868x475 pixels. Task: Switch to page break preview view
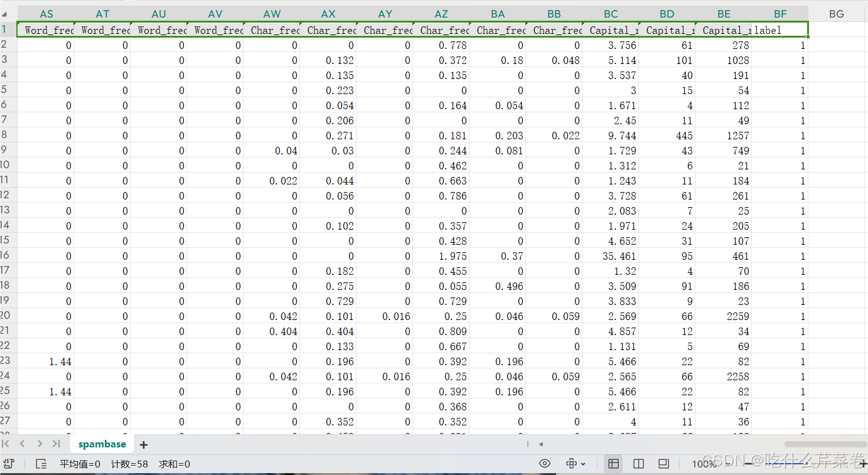638,464
